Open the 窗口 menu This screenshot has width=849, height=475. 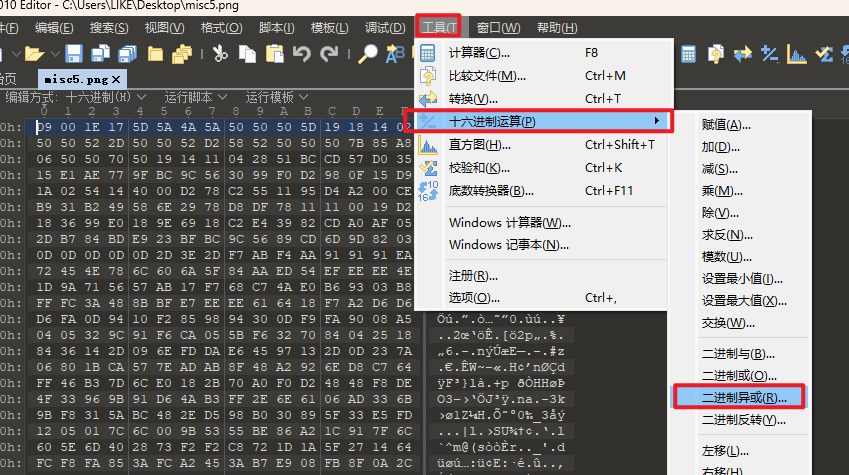pos(497,27)
